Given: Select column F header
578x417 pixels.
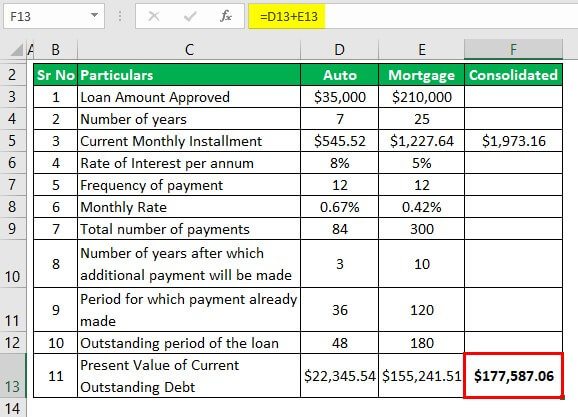Looking at the screenshot, I should coord(513,50).
